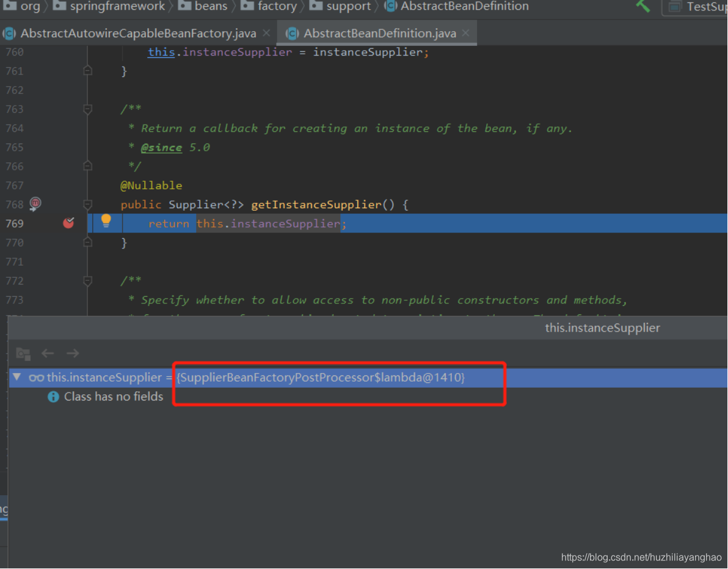Viewport: 728px width, 569px height.
Task: Click the green build hammer icon
Action: coord(643,6)
